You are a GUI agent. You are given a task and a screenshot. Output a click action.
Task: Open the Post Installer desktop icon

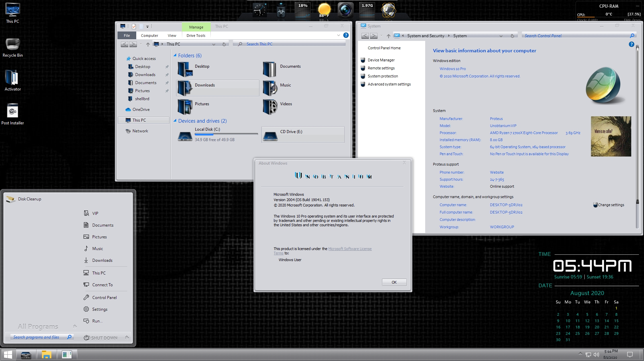tap(12, 114)
